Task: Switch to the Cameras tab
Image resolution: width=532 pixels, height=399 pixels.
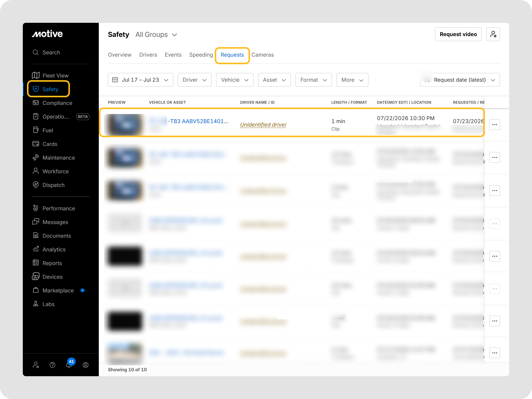Action: pyautogui.click(x=263, y=55)
